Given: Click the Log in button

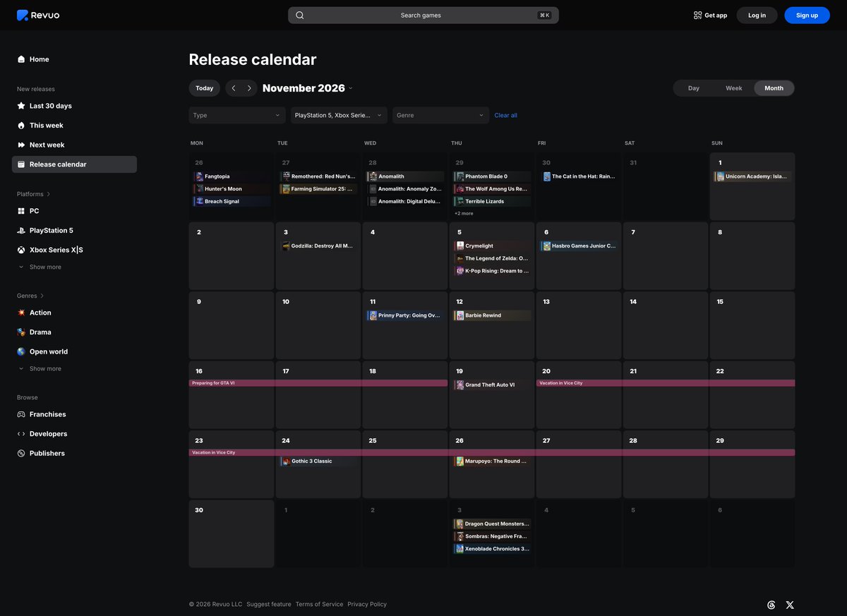Looking at the screenshot, I should point(757,16).
